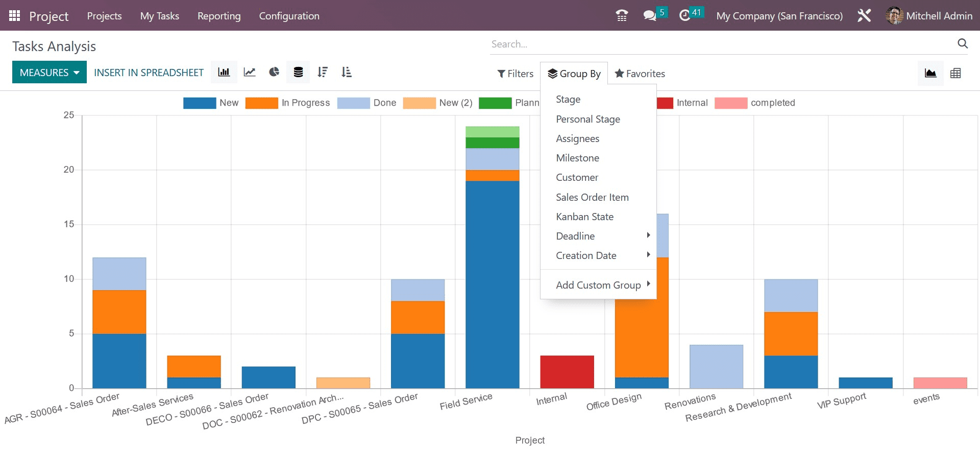
Task: Select the graph view icon
Action: (930, 73)
